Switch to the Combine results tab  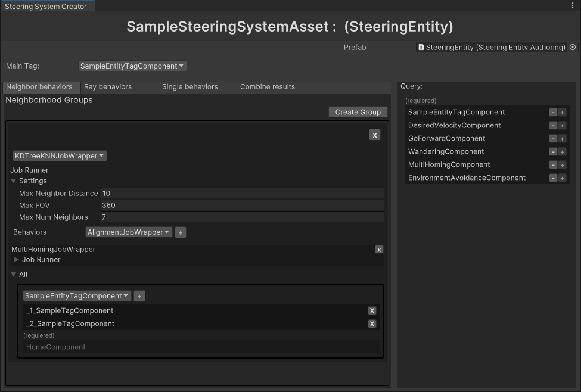(268, 87)
